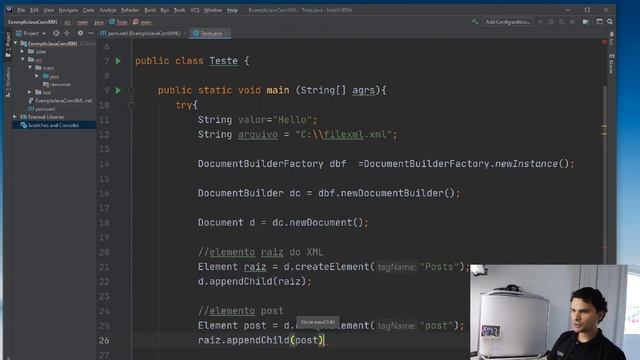640x360 pixels.
Task: Select pom.xml in the project tree
Action: click(x=42, y=109)
